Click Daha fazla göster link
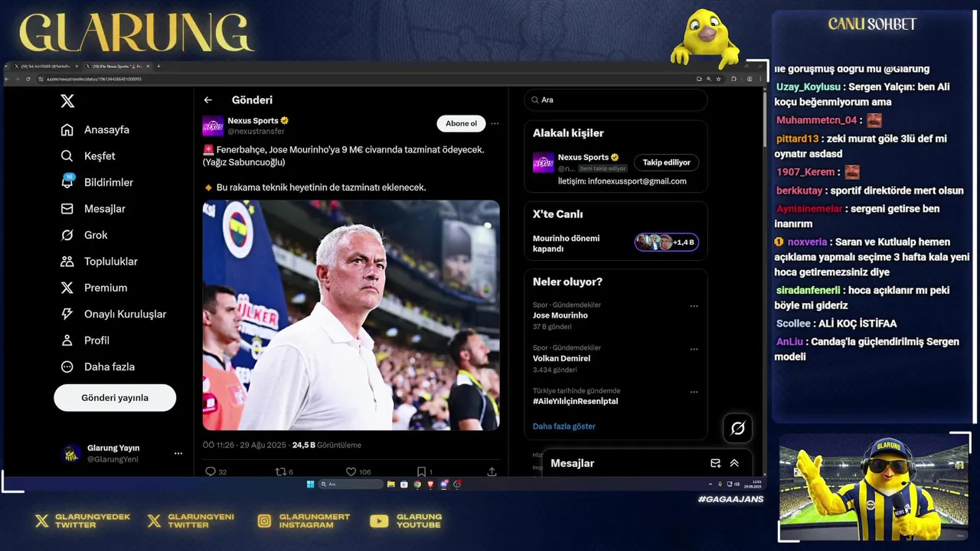This screenshot has width=980, height=551. click(563, 426)
